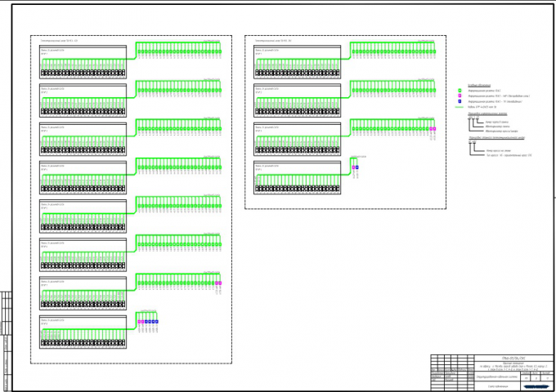Screen dimensions: 556x392
Task: Select the magenta sockets in right cabinet's third row
Action: 433,128
